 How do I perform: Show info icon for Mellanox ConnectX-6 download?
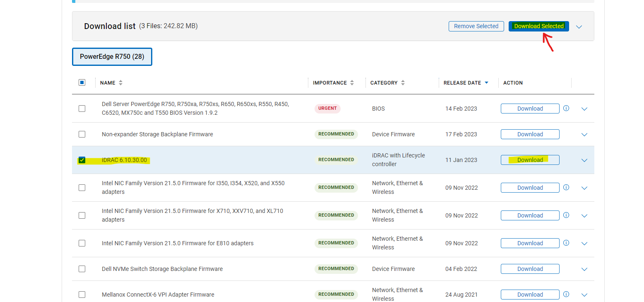click(566, 294)
